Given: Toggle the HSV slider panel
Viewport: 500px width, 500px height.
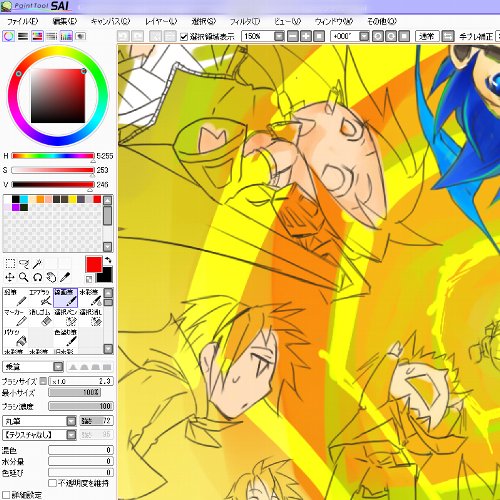Looking at the screenshot, I should [x=37, y=36].
